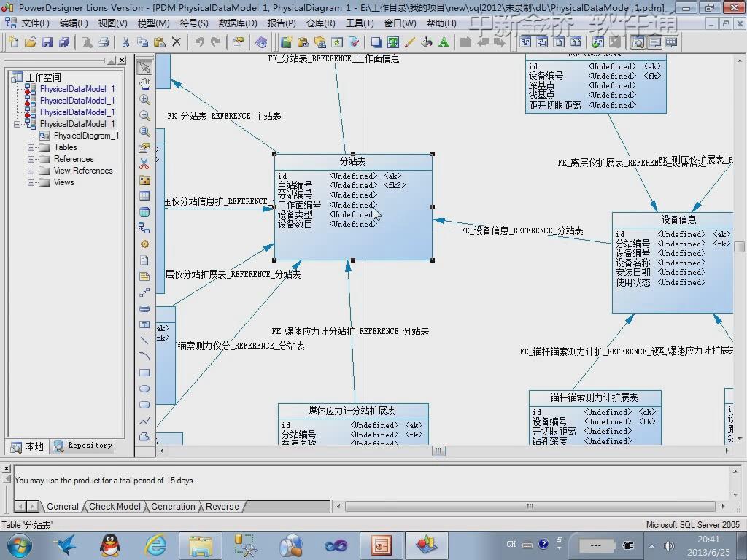Viewport: 747px width, 560px height.
Task: Select the 工作空间 workspace root node
Action: point(43,77)
